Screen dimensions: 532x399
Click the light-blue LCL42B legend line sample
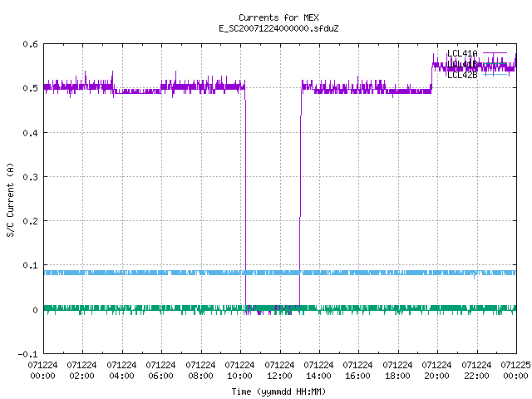[495, 75]
